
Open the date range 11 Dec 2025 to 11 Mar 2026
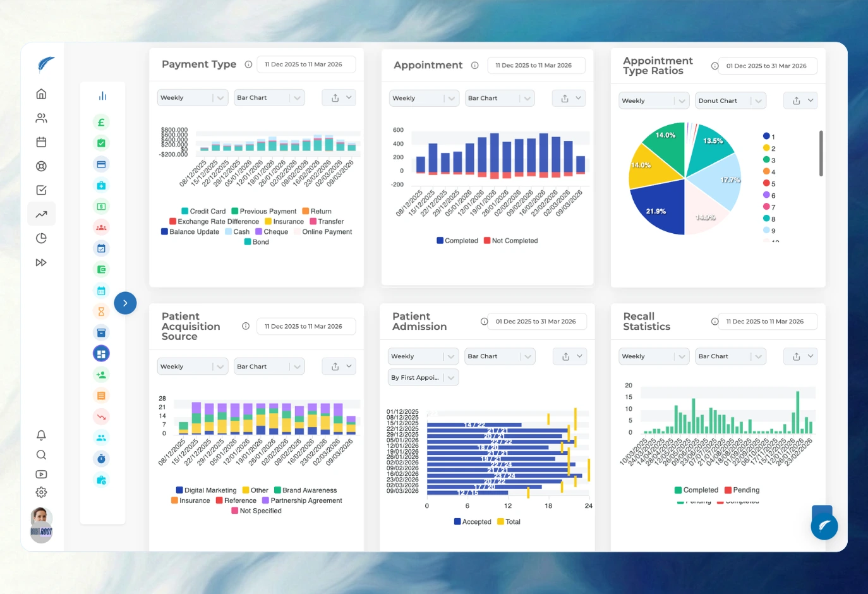pyautogui.click(x=306, y=64)
